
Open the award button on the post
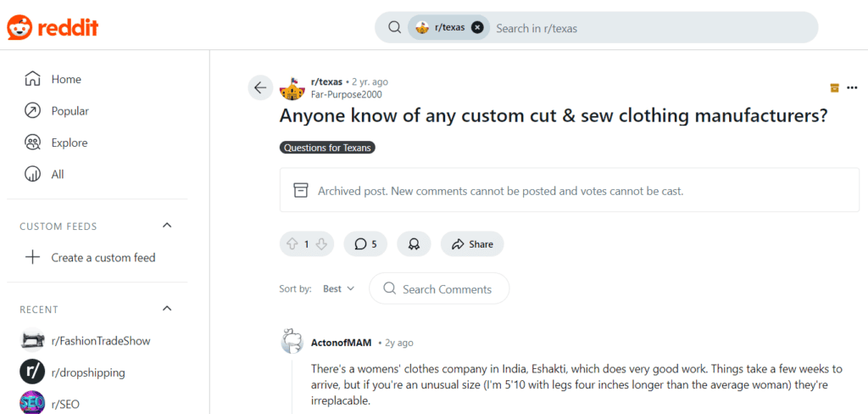pyautogui.click(x=414, y=243)
